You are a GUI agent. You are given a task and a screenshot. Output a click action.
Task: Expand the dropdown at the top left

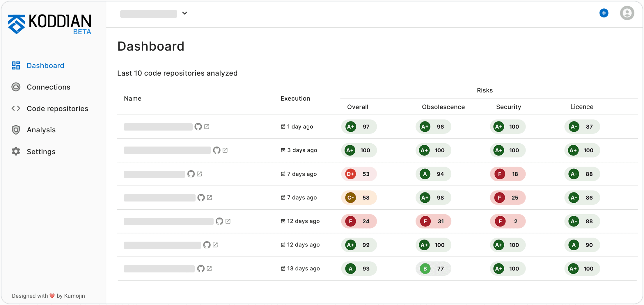click(184, 13)
